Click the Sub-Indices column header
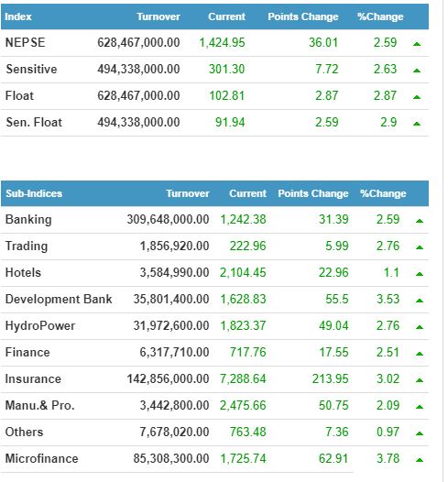 coord(34,193)
